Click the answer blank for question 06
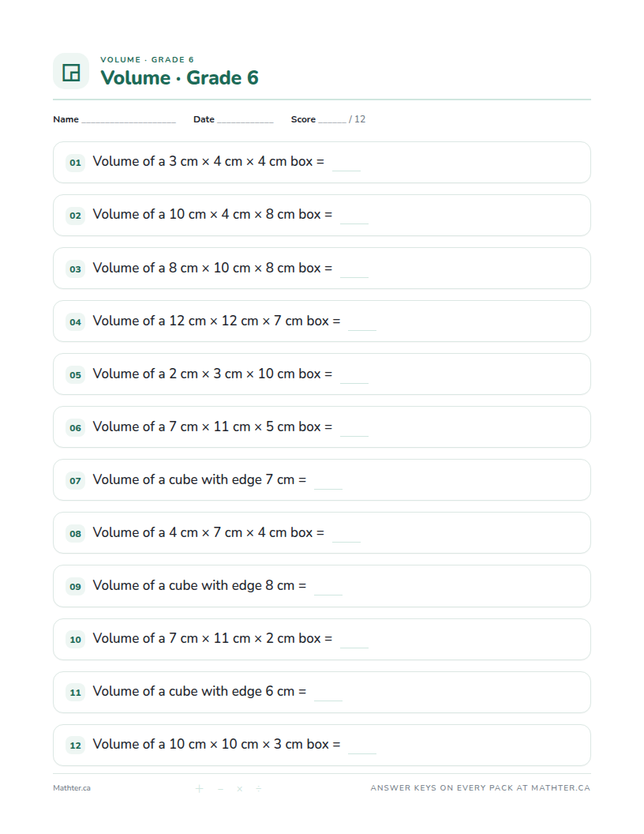 [x=354, y=429]
